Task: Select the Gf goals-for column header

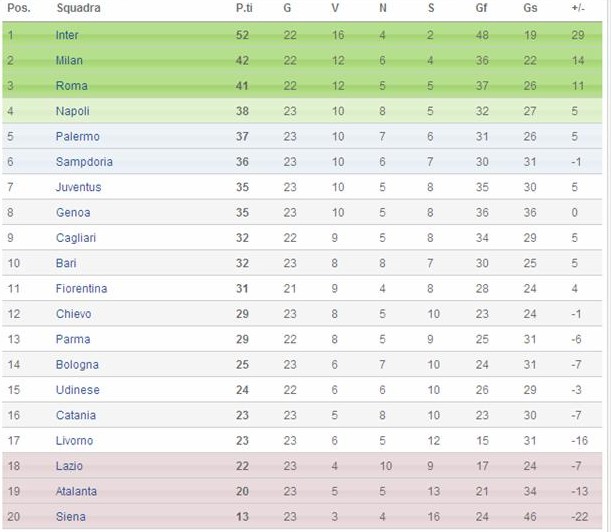Action: pyautogui.click(x=481, y=8)
